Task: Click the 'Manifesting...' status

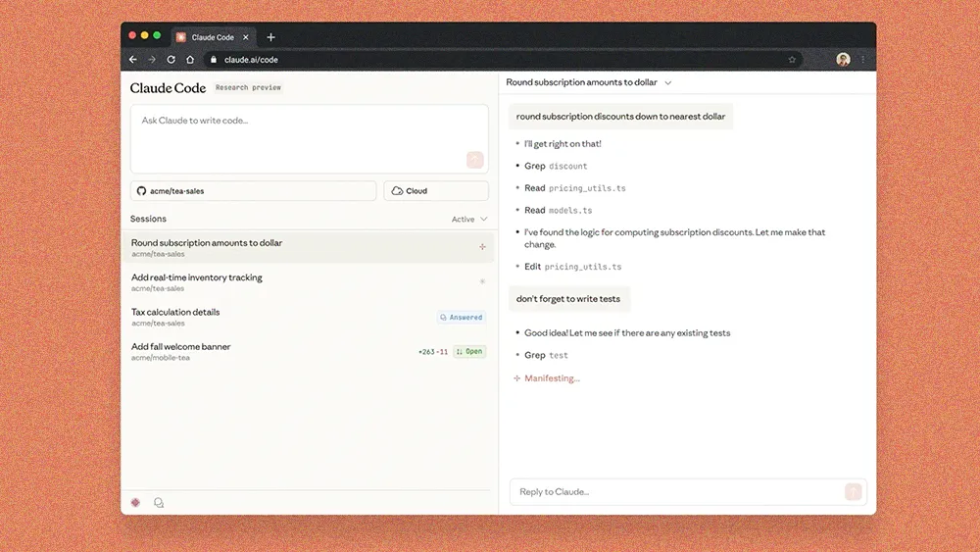Action: 552,378
